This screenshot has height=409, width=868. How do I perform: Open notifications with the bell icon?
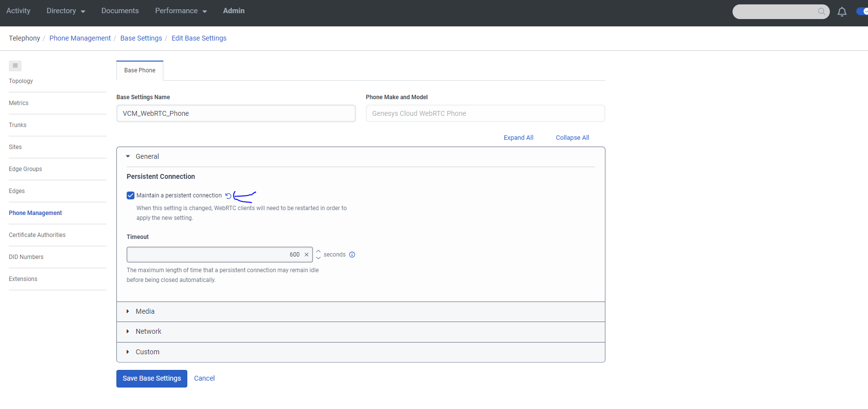tap(842, 12)
